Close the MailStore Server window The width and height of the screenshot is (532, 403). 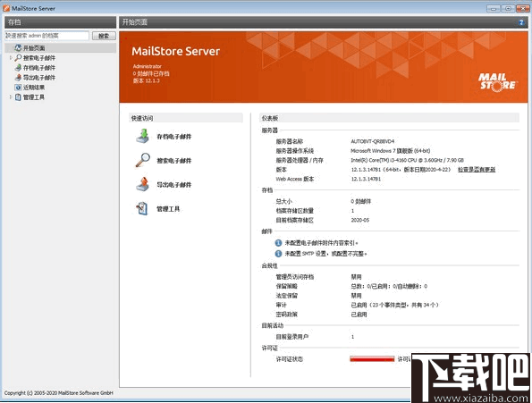pyautogui.click(x=523, y=8)
